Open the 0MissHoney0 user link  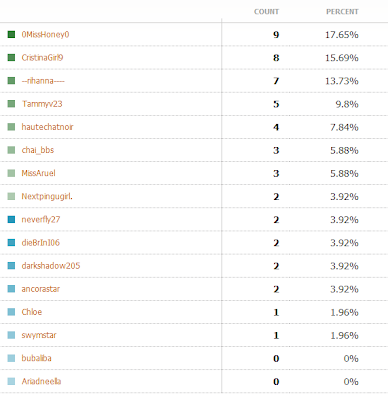(x=45, y=34)
